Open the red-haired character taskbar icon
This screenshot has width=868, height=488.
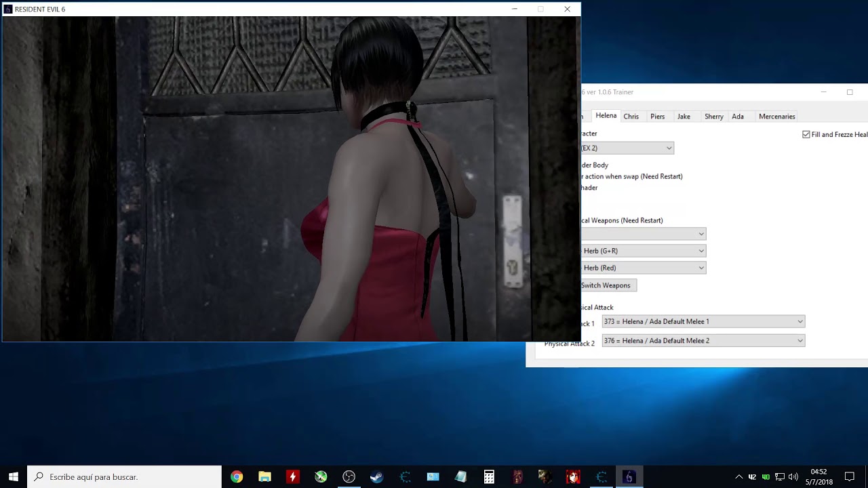pyautogui.click(x=573, y=477)
